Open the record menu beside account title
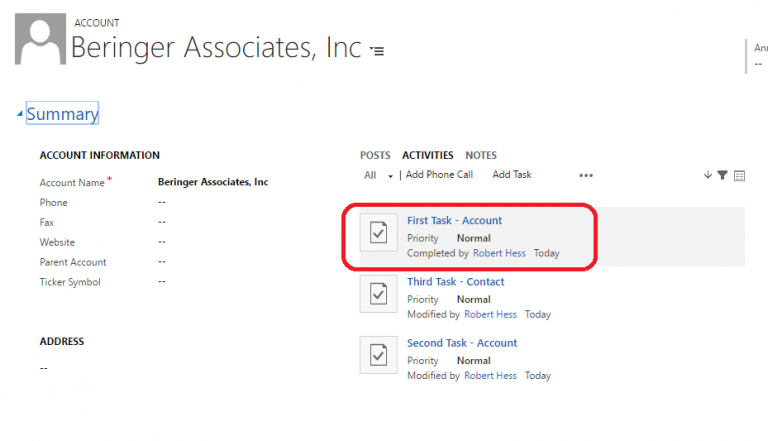Image resolution: width=768 pixels, height=441 pixels. click(377, 50)
